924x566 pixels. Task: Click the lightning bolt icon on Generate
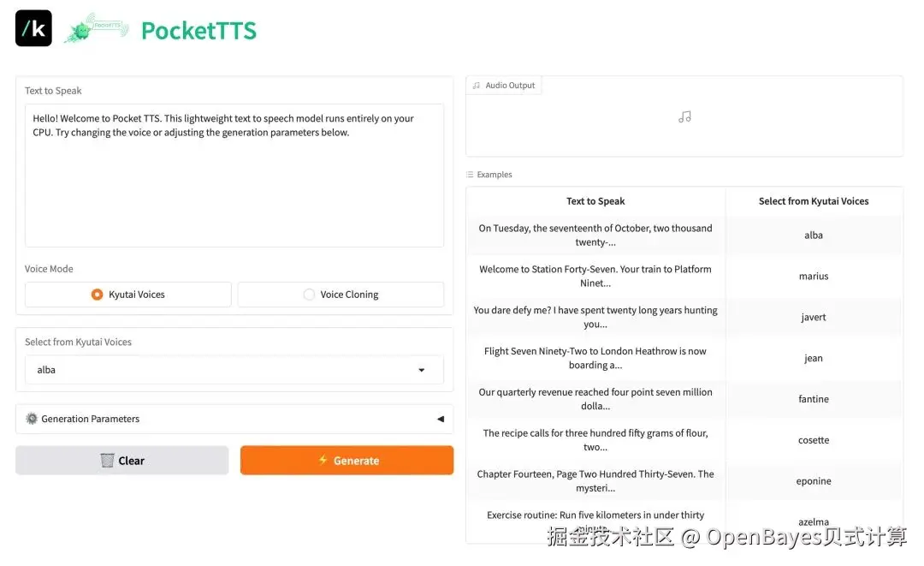click(323, 460)
